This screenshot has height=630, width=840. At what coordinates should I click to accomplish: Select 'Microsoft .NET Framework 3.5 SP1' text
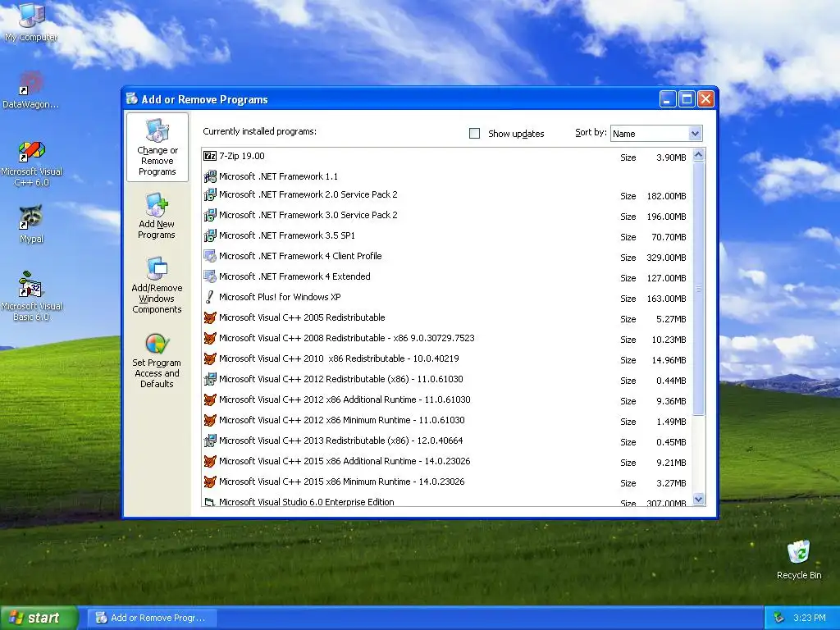tap(287, 235)
